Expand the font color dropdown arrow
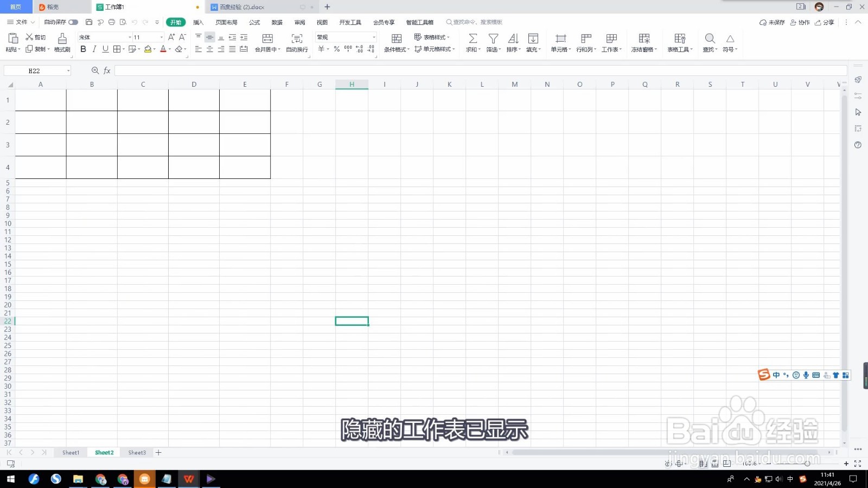868x488 pixels. coord(170,49)
